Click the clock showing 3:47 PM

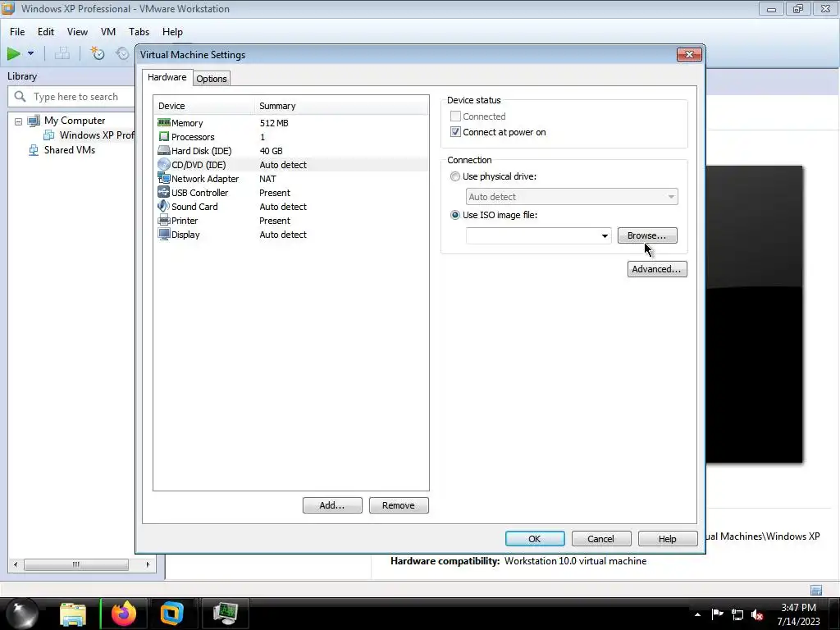click(x=798, y=608)
